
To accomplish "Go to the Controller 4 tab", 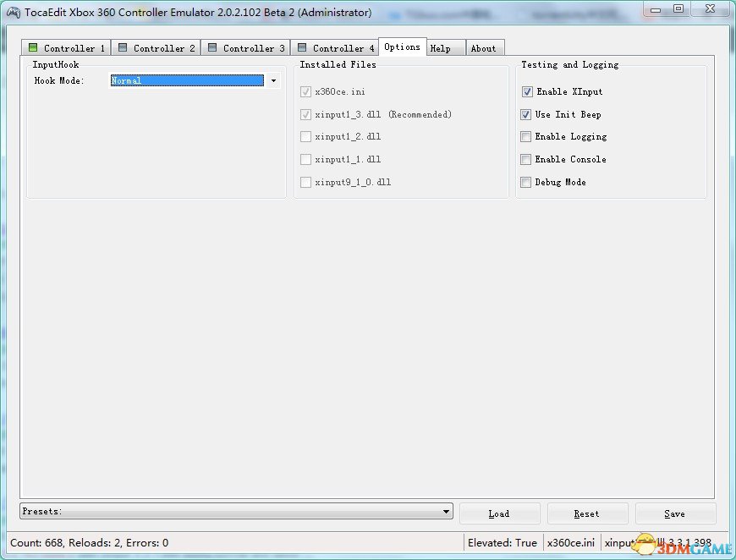I will (x=336, y=48).
